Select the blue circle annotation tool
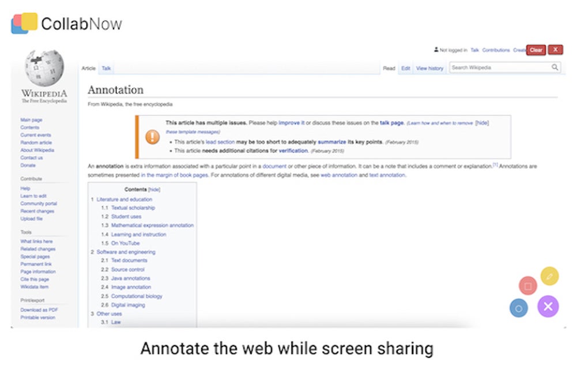The height and width of the screenshot is (368, 588). [518, 307]
